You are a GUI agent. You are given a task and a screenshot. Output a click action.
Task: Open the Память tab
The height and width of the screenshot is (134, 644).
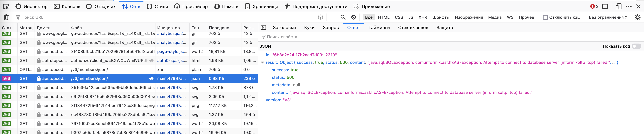[226, 7]
